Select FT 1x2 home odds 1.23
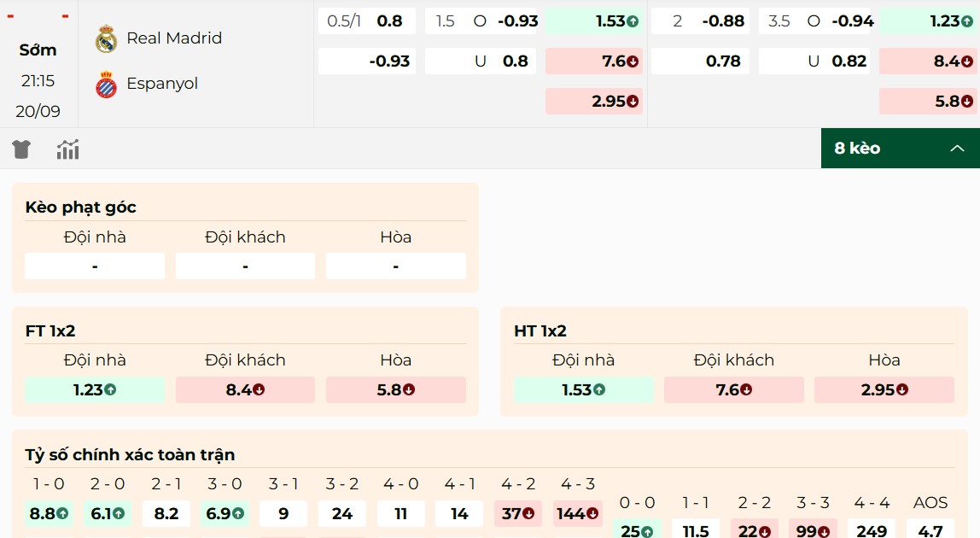This screenshot has width=980, height=538. pyautogui.click(x=95, y=390)
